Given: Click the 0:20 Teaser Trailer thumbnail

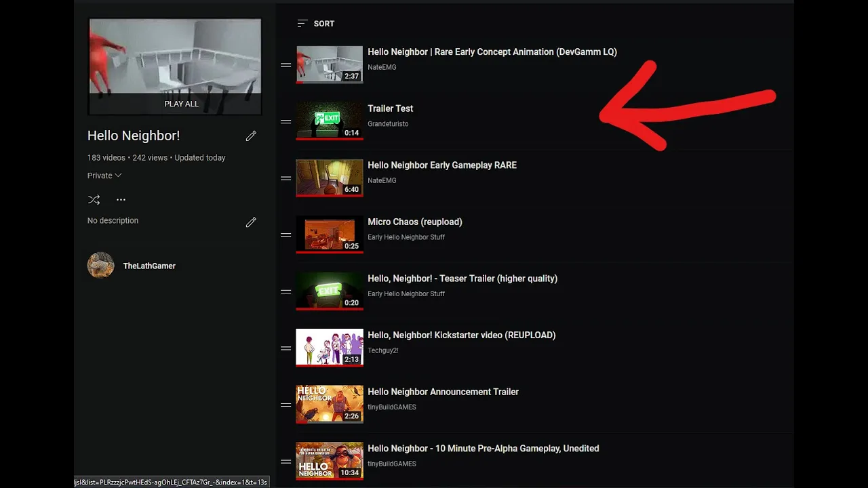Looking at the screenshot, I should [x=330, y=291].
